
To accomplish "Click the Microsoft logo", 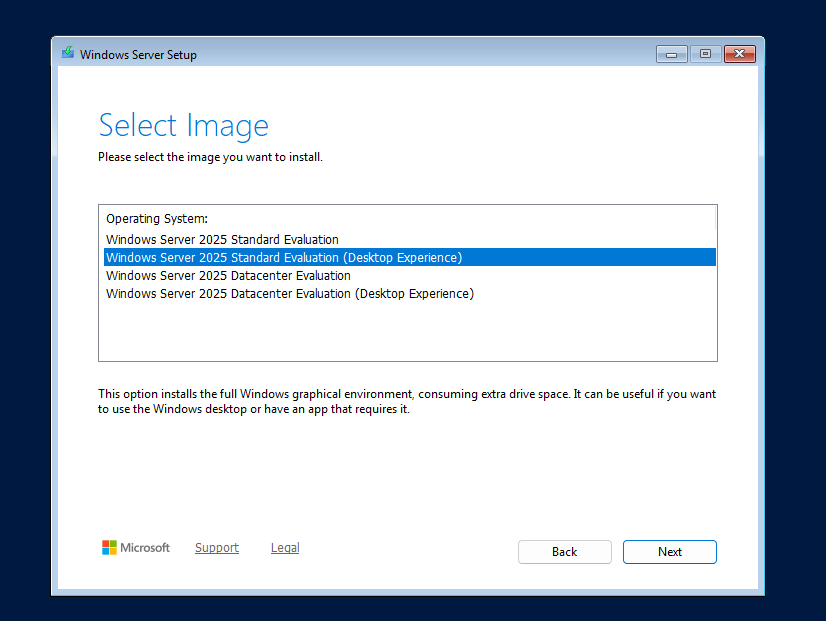I will coord(136,548).
